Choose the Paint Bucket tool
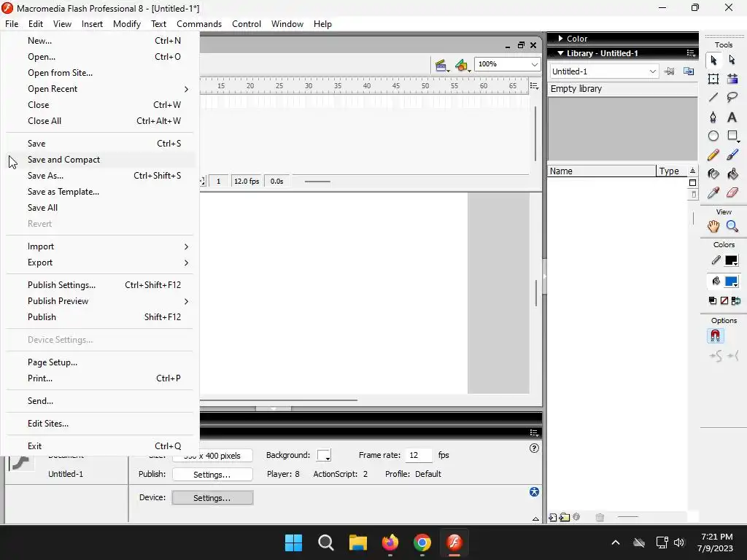747x560 pixels. pos(732,174)
